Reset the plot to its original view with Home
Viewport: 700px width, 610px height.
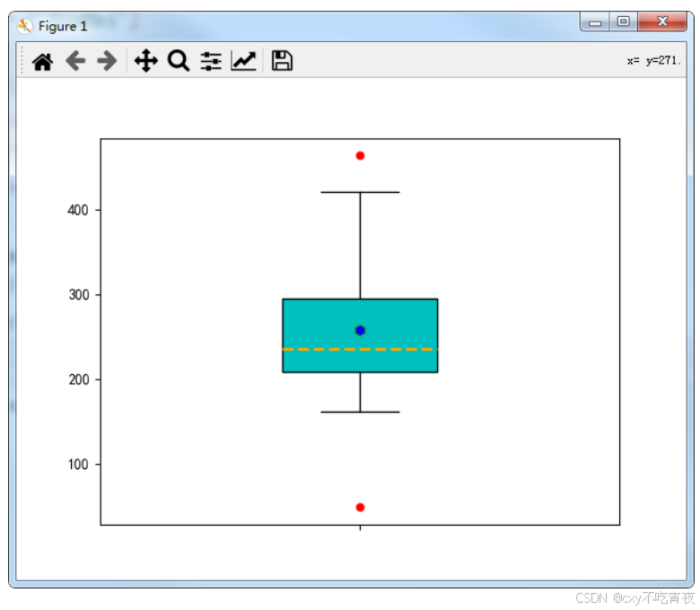pyautogui.click(x=43, y=61)
